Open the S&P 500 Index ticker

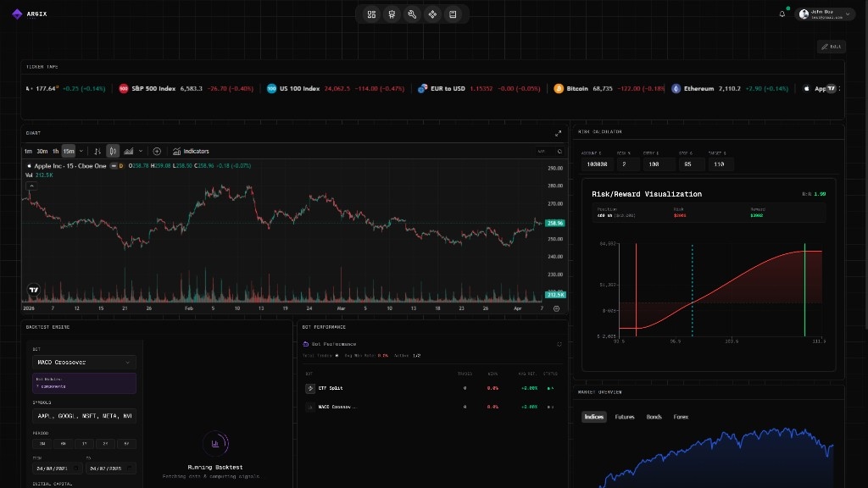click(x=186, y=88)
